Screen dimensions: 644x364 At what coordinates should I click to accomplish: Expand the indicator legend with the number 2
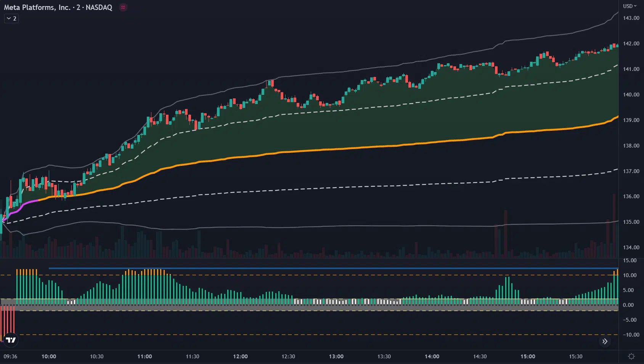coord(11,18)
